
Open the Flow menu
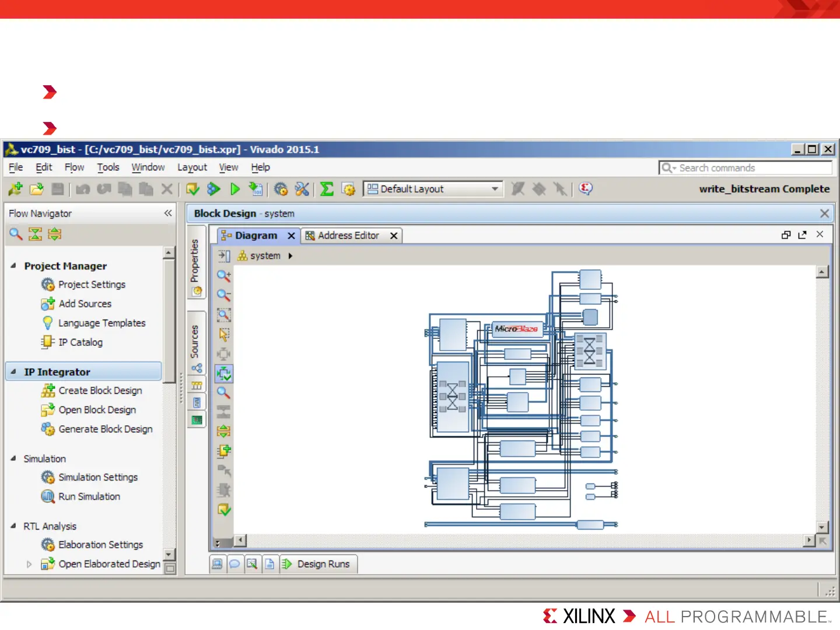point(74,167)
